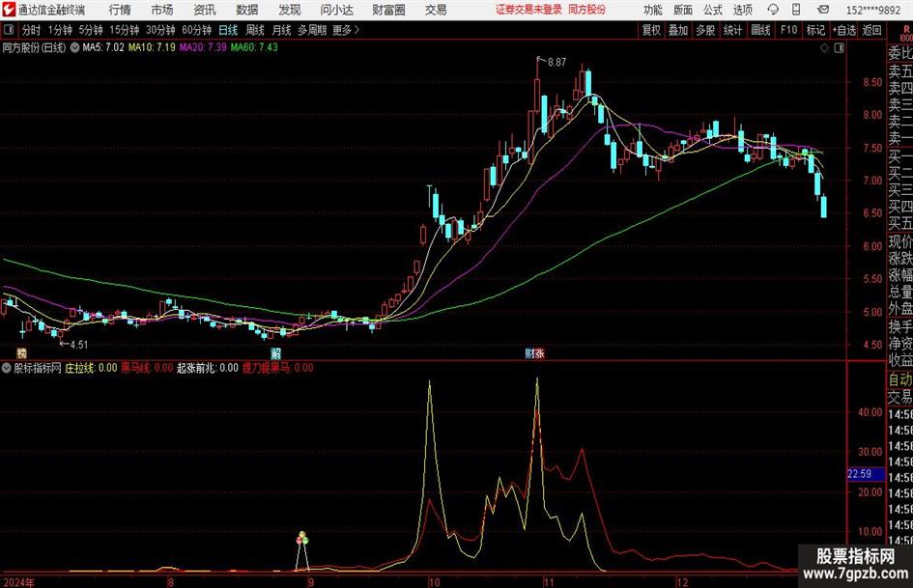The width and height of the screenshot is (913, 588).
Task: Open the 交易 menu
Action: point(436,10)
